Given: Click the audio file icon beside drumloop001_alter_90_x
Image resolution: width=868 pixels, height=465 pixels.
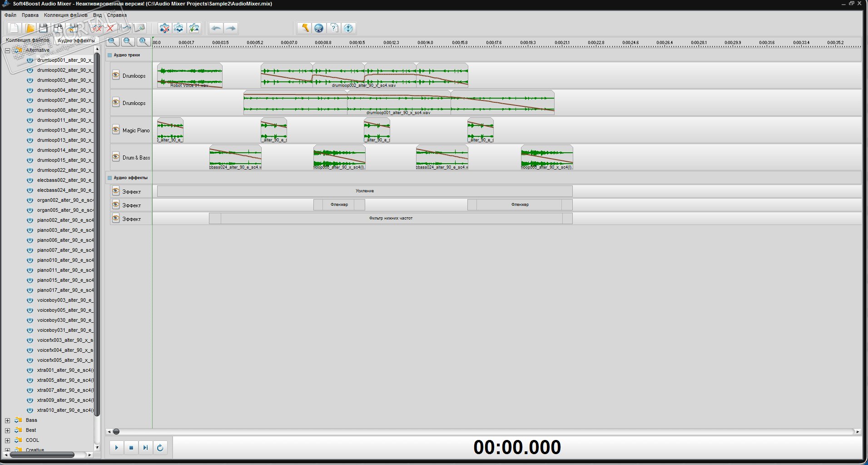Looking at the screenshot, I should [x=30, y=60].
